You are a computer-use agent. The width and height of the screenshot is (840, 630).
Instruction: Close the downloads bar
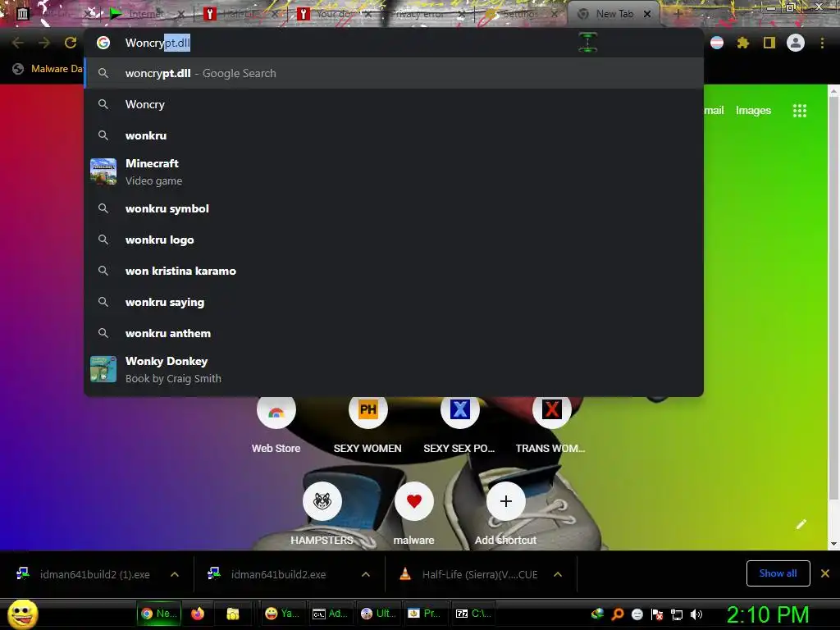coord(825,573)
